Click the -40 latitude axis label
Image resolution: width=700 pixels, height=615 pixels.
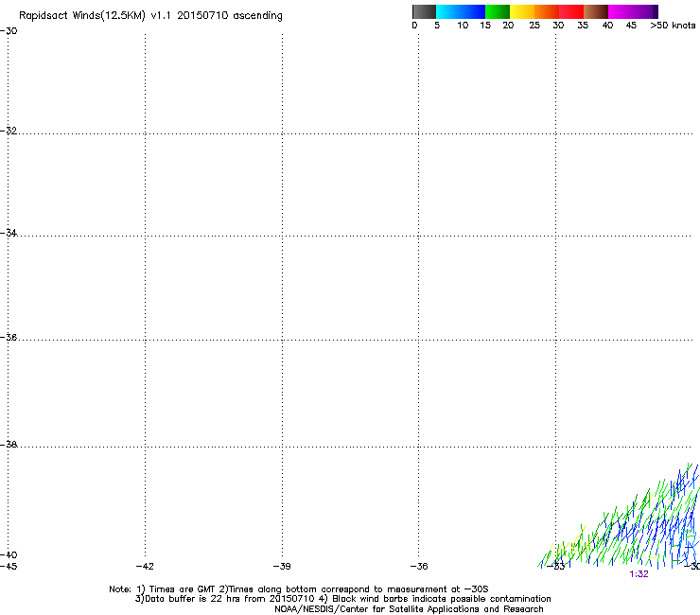click(x=9, y=554)
